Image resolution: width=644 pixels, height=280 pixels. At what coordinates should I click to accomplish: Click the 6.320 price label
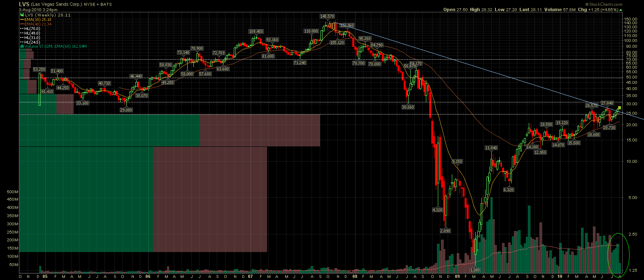(509, 190)
